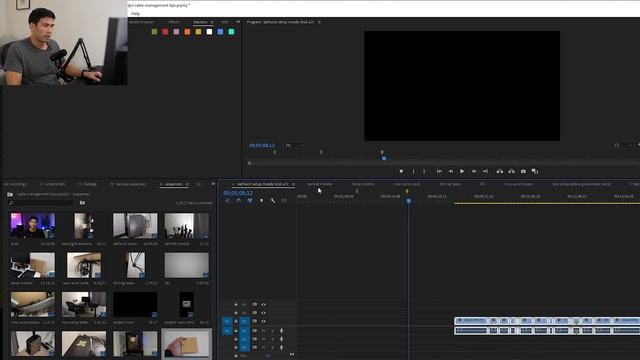Select thumbnail of hand holding cardboard
The width and height of the screenshot is (640, 360).
click(187, 344)
